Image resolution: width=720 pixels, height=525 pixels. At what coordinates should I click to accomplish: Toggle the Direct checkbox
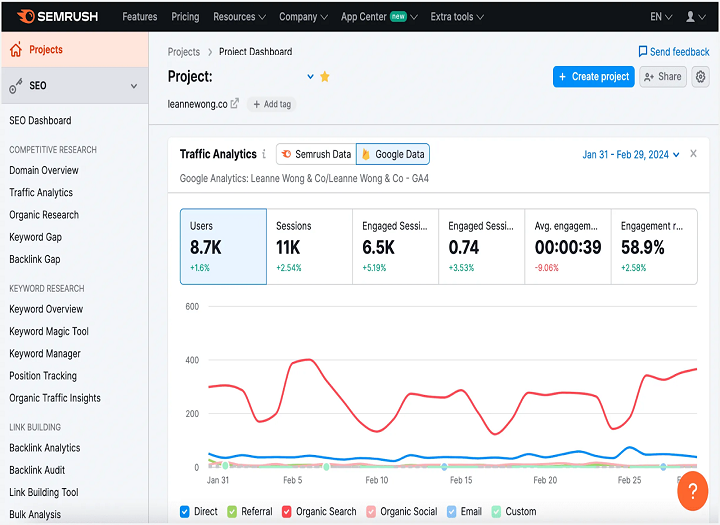pos(185,511)
